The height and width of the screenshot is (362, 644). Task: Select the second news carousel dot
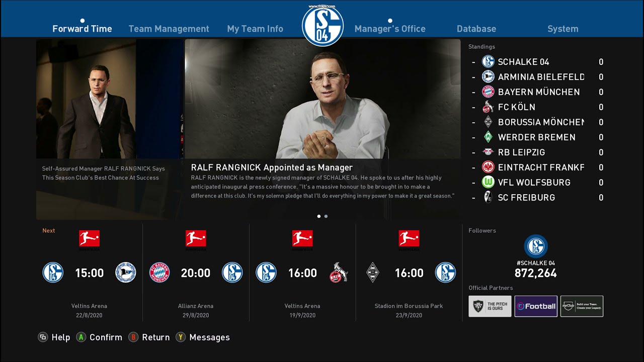(x=326, y=216)
